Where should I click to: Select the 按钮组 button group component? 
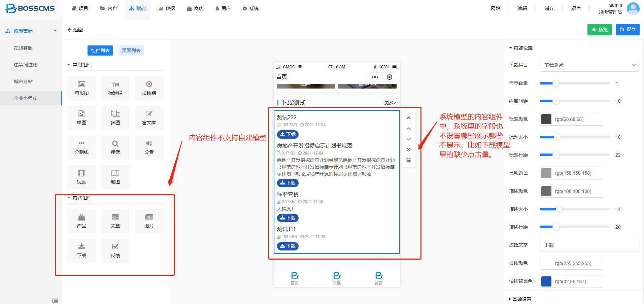149,88
